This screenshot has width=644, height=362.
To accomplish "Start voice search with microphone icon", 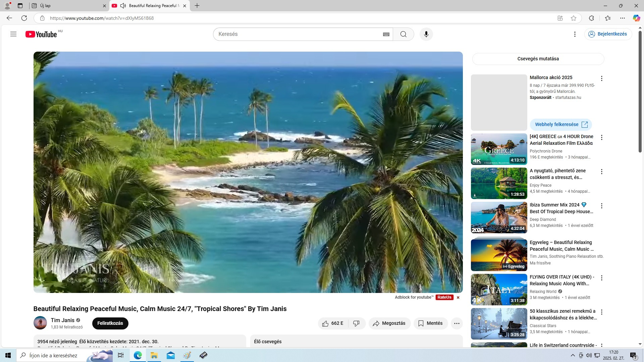I will (426, 34).
